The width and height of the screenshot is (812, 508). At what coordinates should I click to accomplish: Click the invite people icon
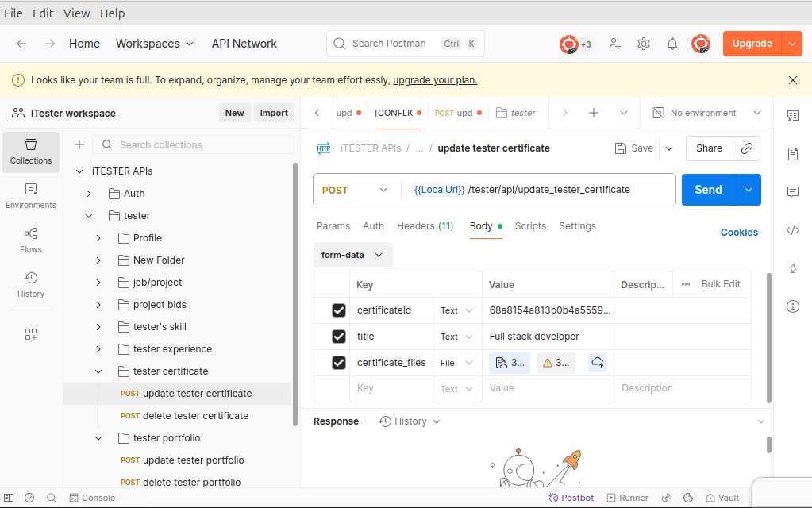tap(615, 44)
